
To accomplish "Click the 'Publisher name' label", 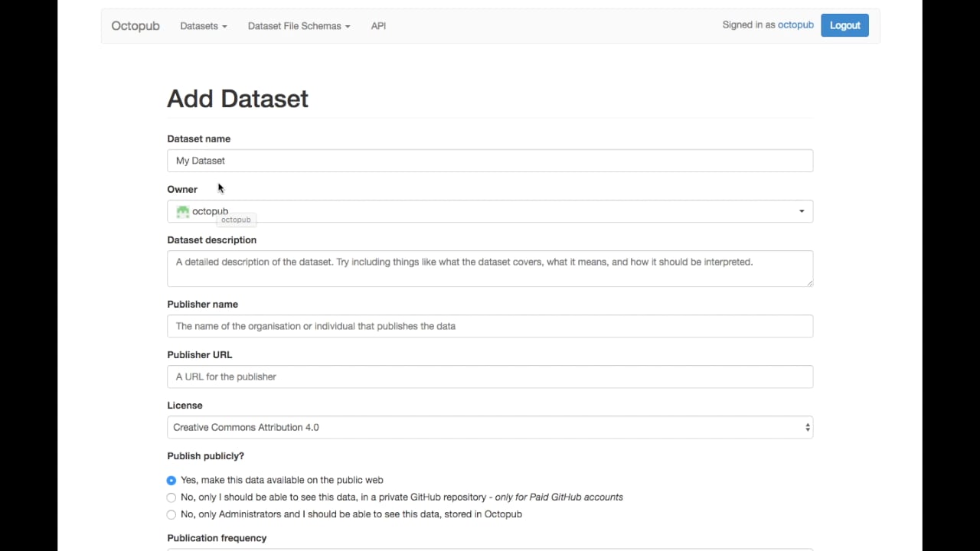I will coord(202,305).
